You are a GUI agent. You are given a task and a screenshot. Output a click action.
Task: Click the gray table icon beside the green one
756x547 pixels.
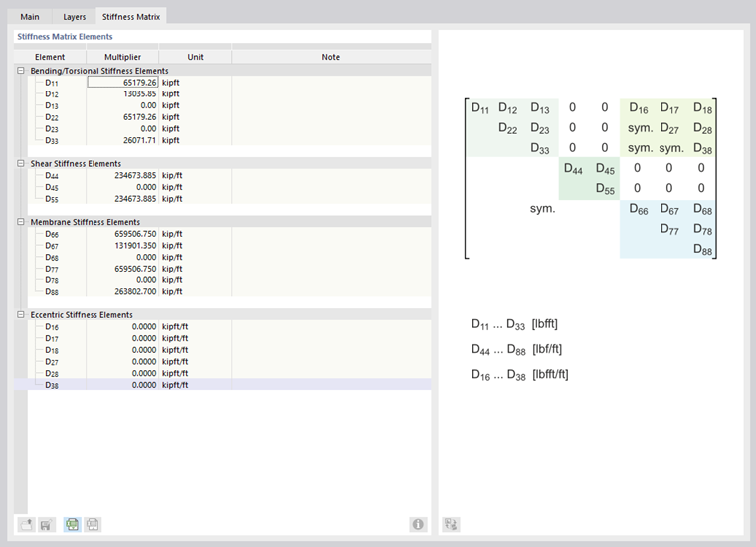point(93,524)
